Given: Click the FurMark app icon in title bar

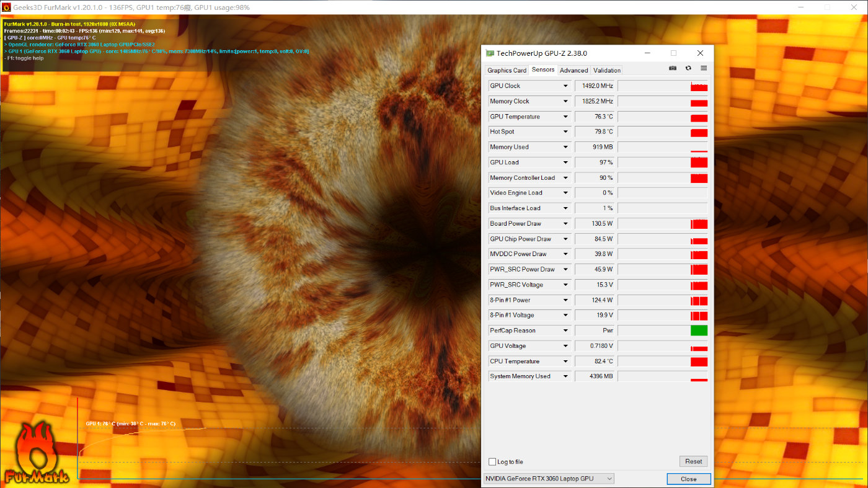Looking at the screenshot, I should click(x=6, y=7).
